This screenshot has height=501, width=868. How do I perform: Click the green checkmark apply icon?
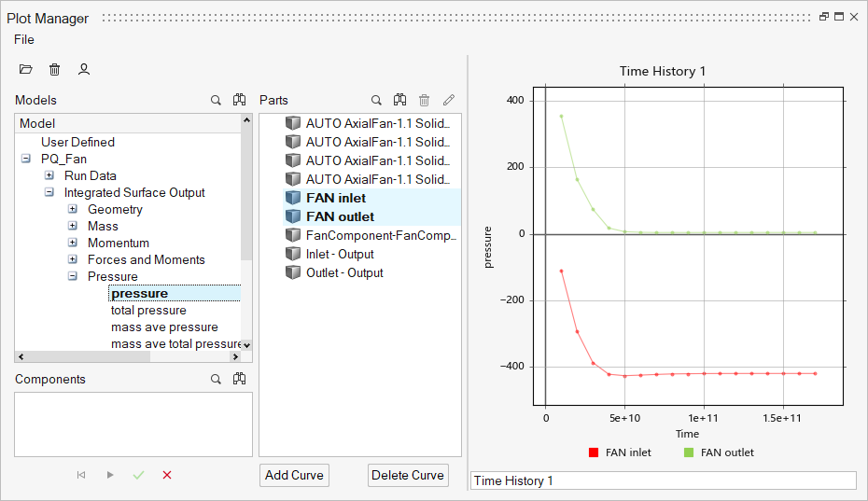tap(138, 475)
